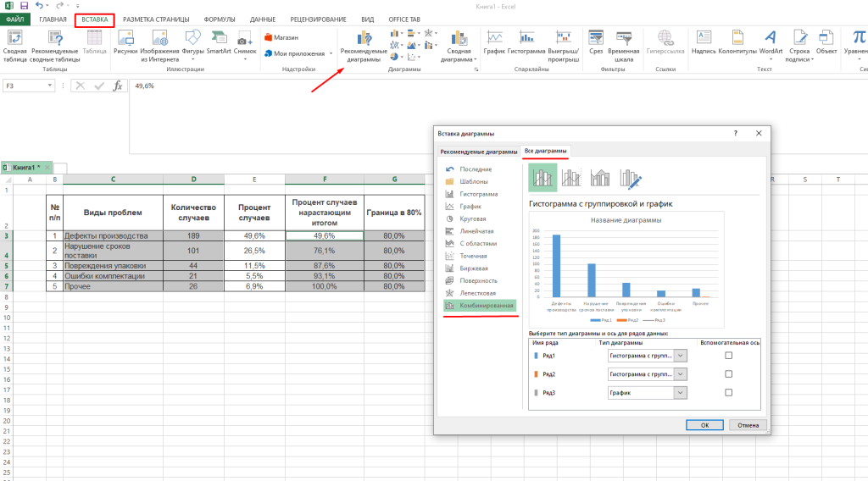Viewport: 868px width, 481px height.
Task: Open the Диаграммы group dialog launcher
Action: pos(476,69)
